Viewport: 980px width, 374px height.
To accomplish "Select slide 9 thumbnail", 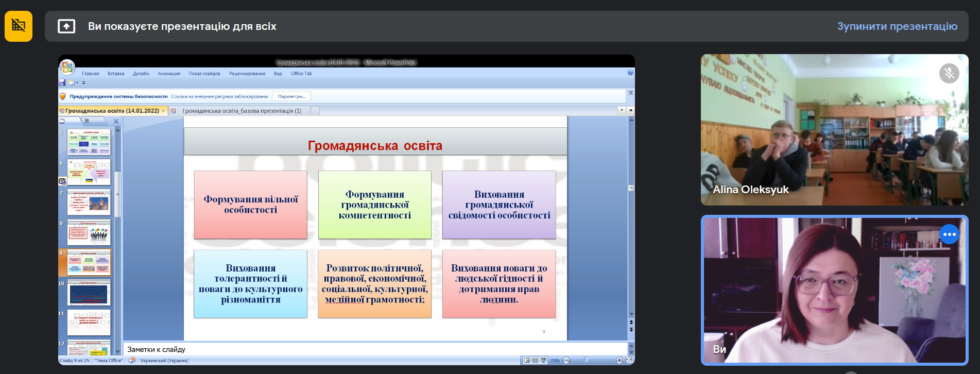I will tap(89, 262).
